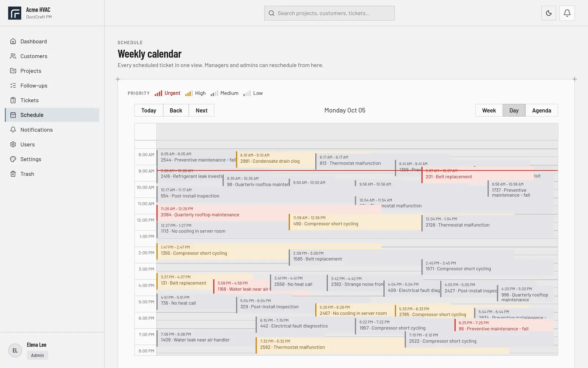Click the Acme HVAC logo icon
588x368 pixels.
[x=15, y=13]
